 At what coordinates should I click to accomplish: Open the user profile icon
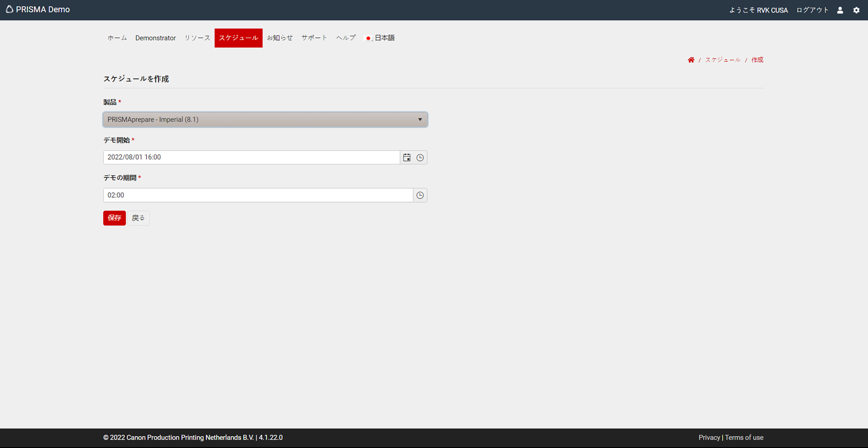click(x=840, y=10)
